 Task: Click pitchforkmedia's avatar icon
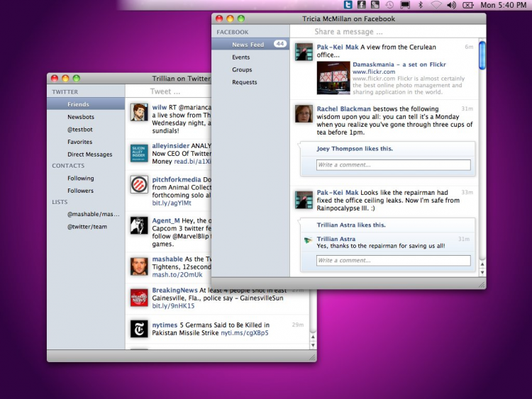[x=139, y=184]
